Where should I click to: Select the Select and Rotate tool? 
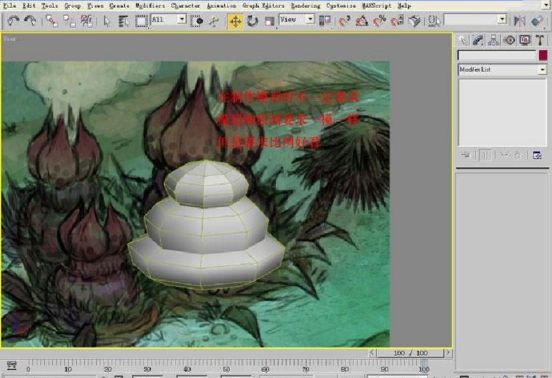pyautogui.click(x=252, y=21)
